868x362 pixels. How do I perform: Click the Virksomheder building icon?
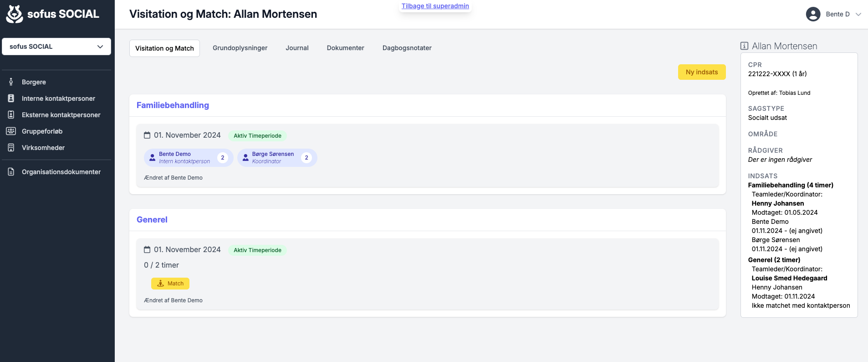(11, 148)
